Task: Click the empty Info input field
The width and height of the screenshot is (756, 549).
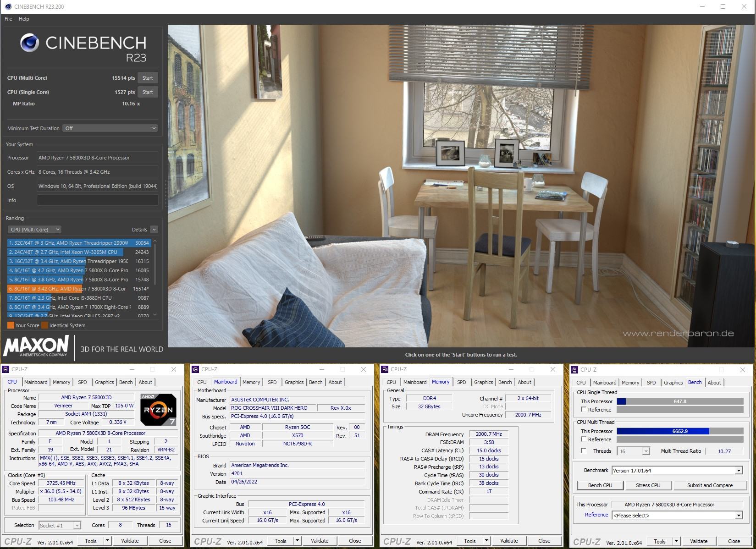Action: 97,200
